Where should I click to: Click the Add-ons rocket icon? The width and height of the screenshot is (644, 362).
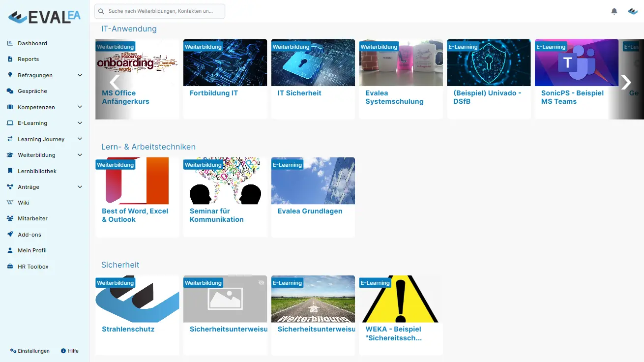10,235
